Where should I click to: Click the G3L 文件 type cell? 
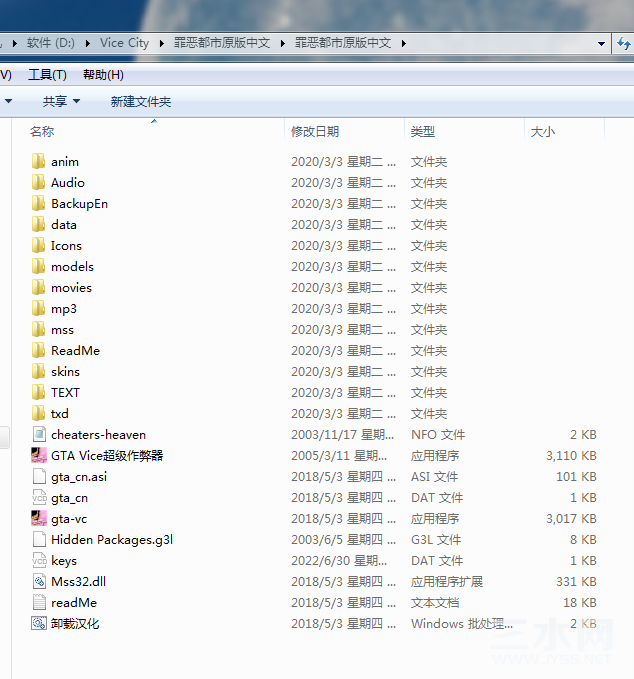click(436, 540)
